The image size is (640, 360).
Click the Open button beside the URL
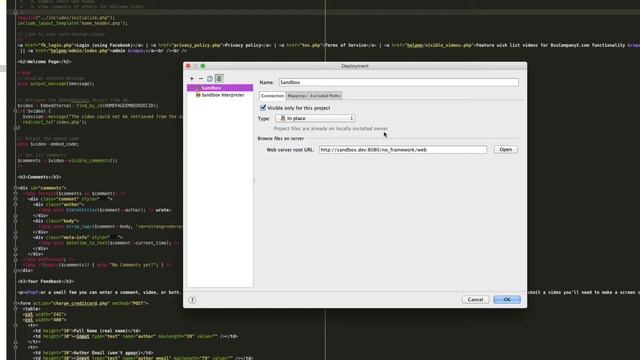coord(506,149)
